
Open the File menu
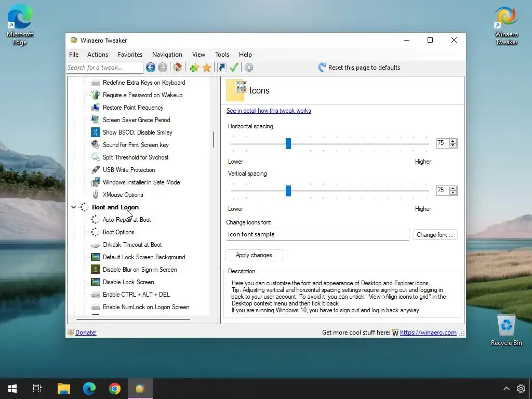[x=74, y=54]
